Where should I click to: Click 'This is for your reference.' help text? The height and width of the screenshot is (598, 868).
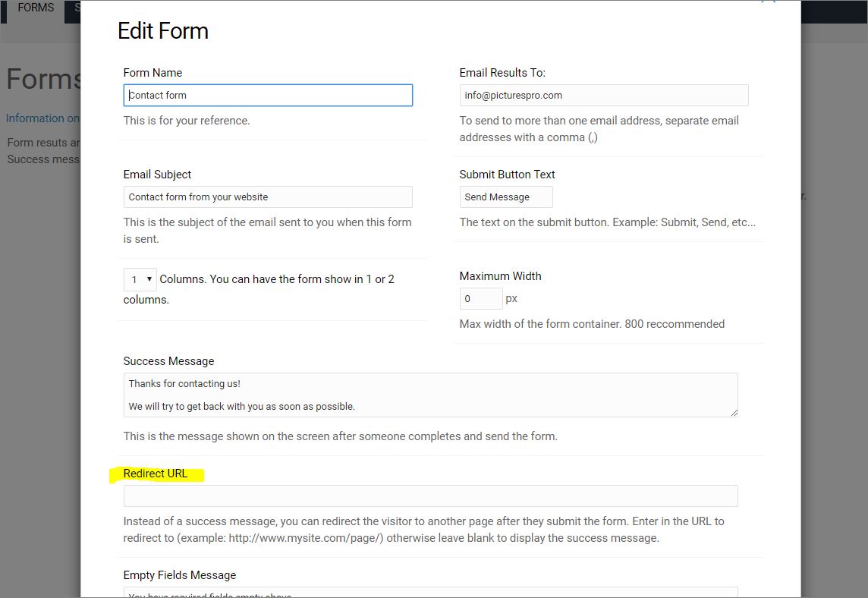click(x=187, y=121)
